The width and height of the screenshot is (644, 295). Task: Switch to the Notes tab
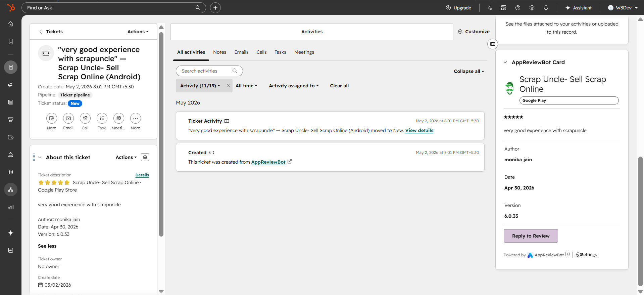(220, 52)
